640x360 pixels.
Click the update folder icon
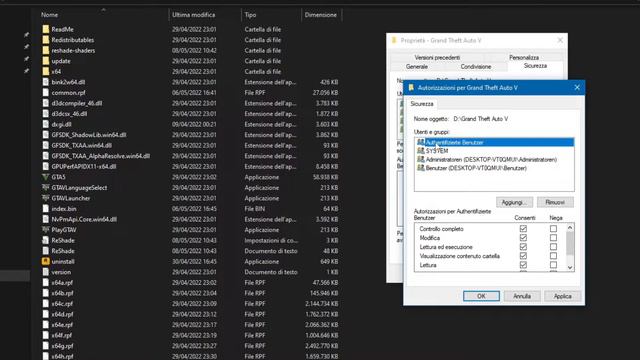point(46,61)
